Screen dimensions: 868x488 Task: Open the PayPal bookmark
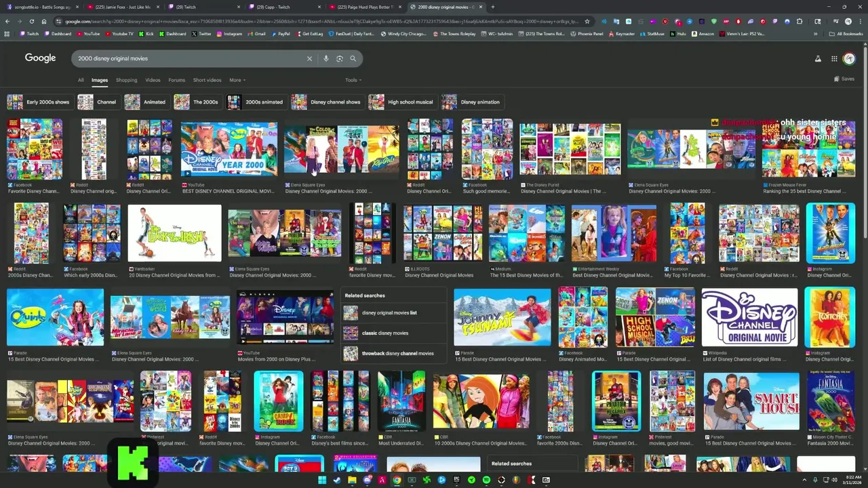[x=280, y=33]
